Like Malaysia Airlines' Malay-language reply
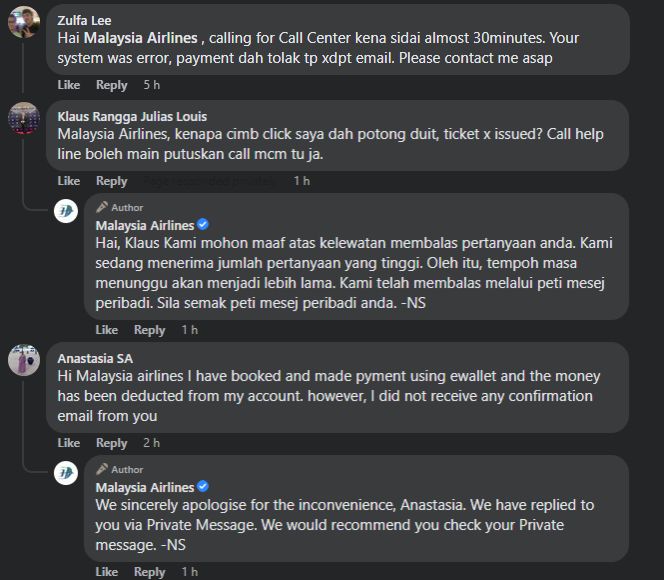The image size is (664, 580). (107, 330)
